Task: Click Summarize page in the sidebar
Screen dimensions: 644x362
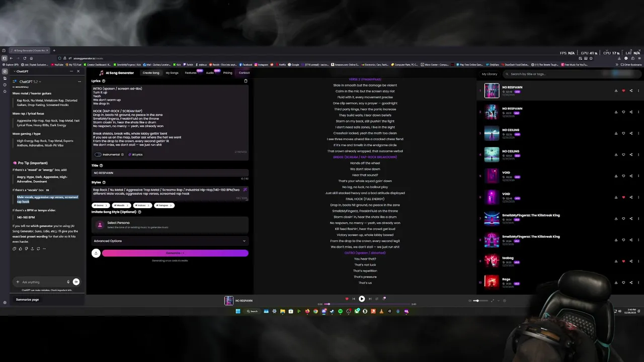Action: (x=27, y=300)
